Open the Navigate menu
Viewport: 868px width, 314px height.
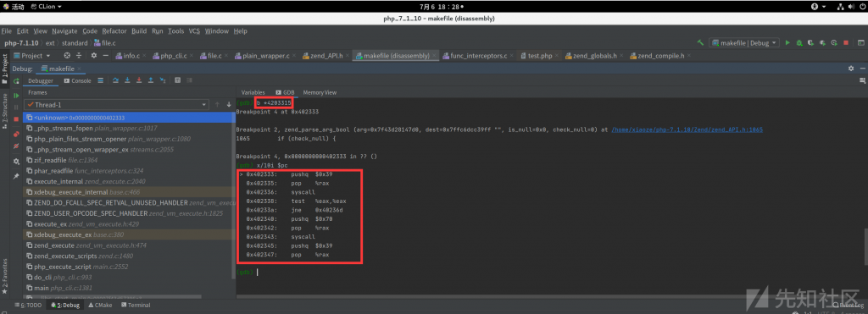pyautogui.click(x=64, y=31)
